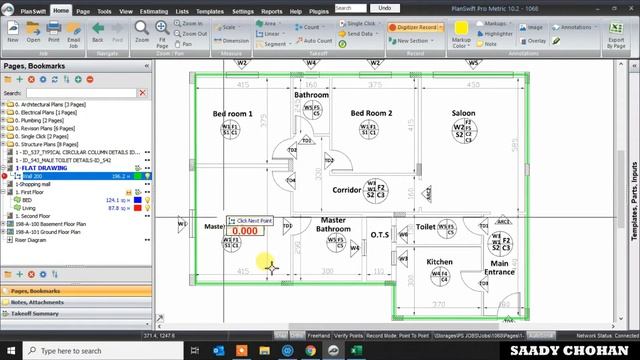Open the Tools ribbon tab
Screen dimensions: 640x360
click(104, 11)
